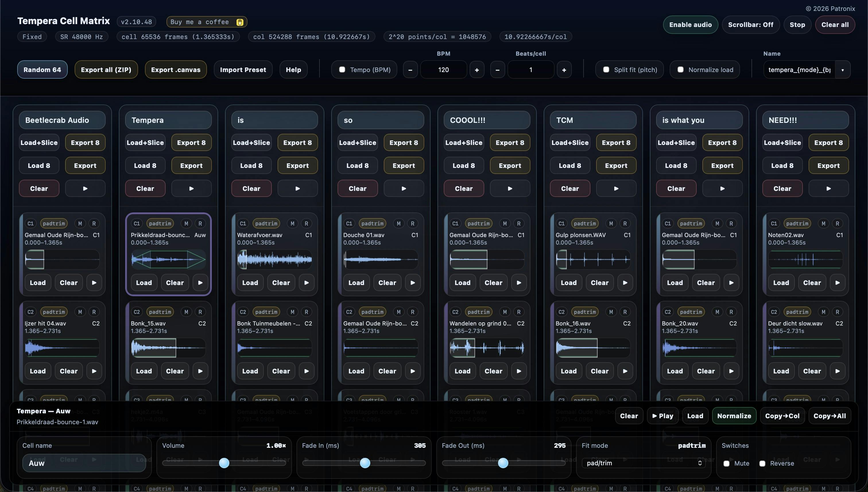Click padtrim badge on Wandelen op grind cell
This screenshot has height=492, width=868.
point(478,312)
